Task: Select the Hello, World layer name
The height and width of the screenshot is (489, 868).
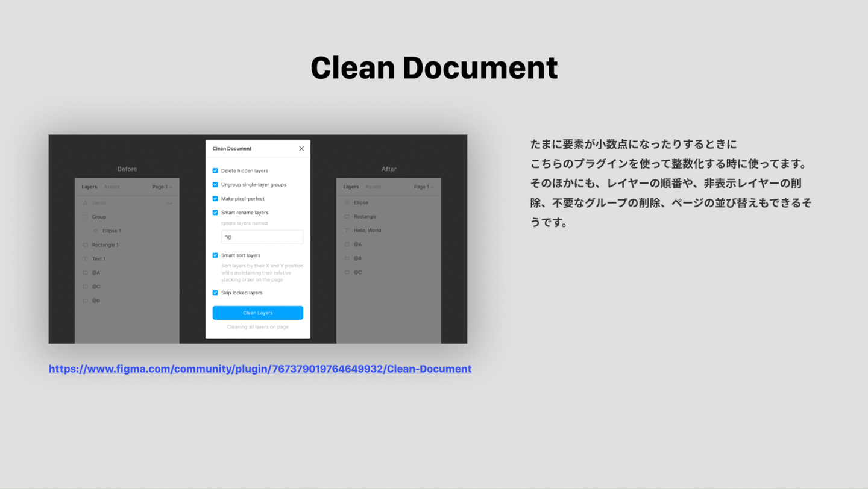Action: coord(367,231)
